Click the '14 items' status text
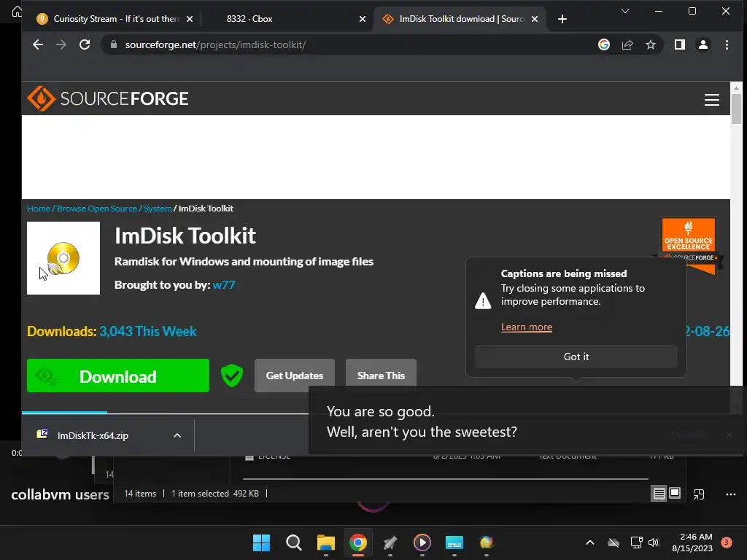This screenshot has width=747, height=560. pos(140,494)
